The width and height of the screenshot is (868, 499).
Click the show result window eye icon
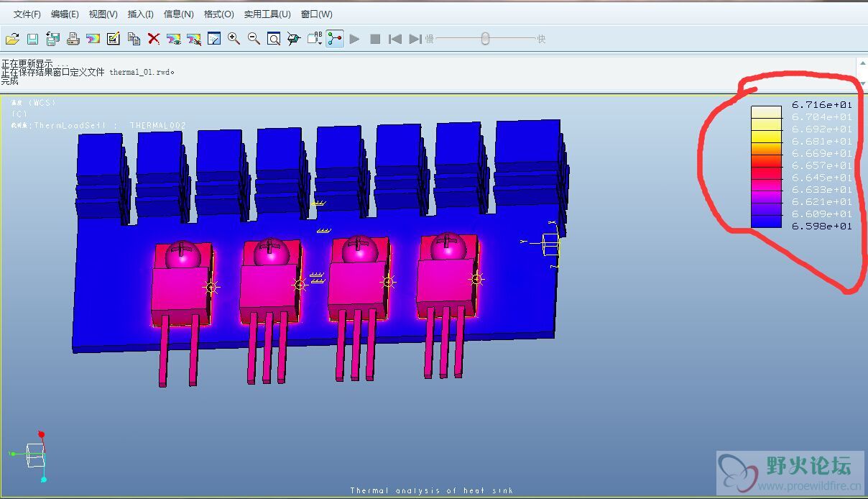tap(173, 39)
